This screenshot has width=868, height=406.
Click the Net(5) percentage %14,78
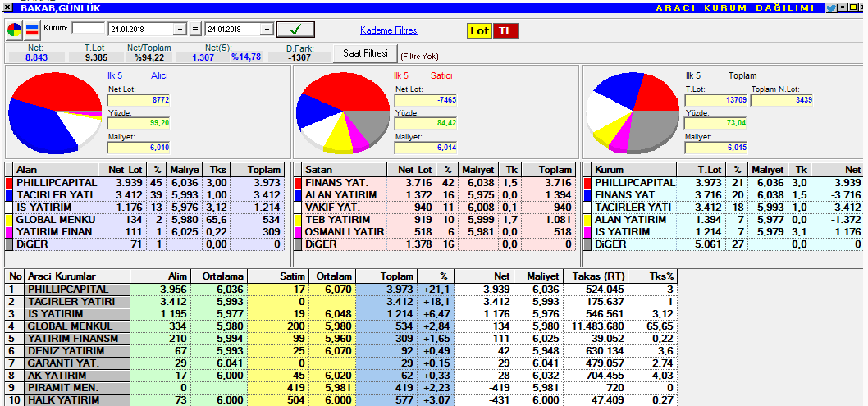(x=246, y=57)
